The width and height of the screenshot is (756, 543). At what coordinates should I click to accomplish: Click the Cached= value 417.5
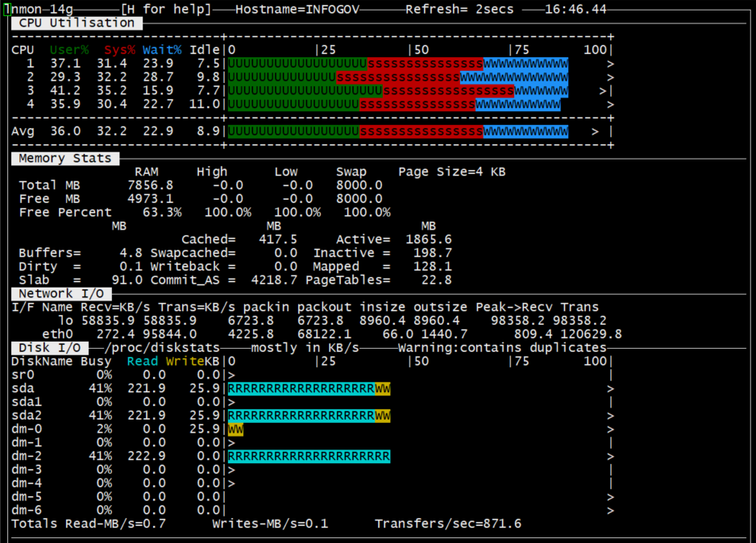click(278, 239)
